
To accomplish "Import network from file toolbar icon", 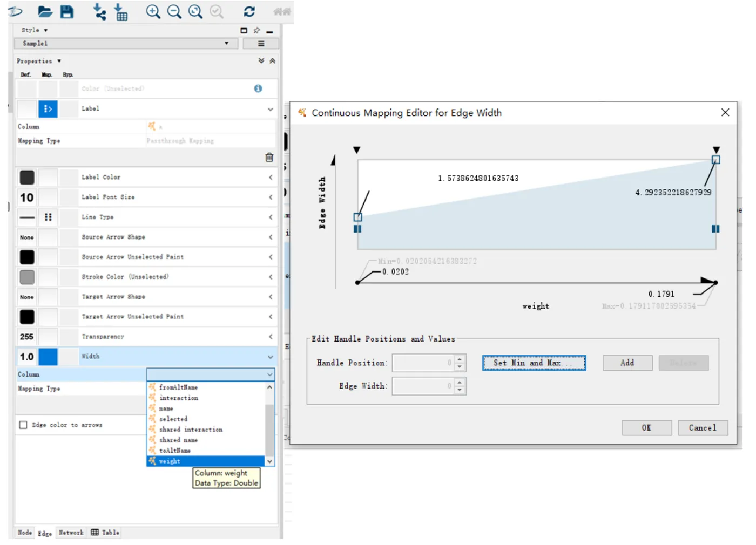I will coord(99,12).
